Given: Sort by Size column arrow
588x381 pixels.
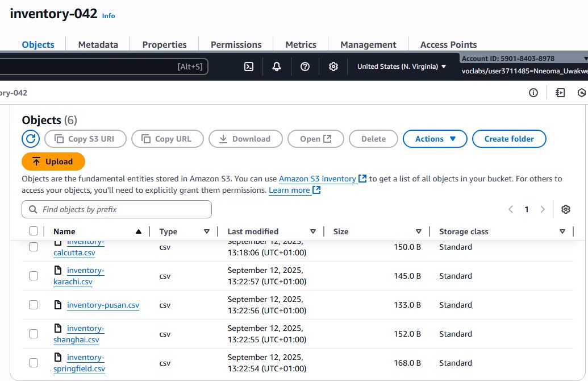Looking at the screenshot, I should 419,231.
